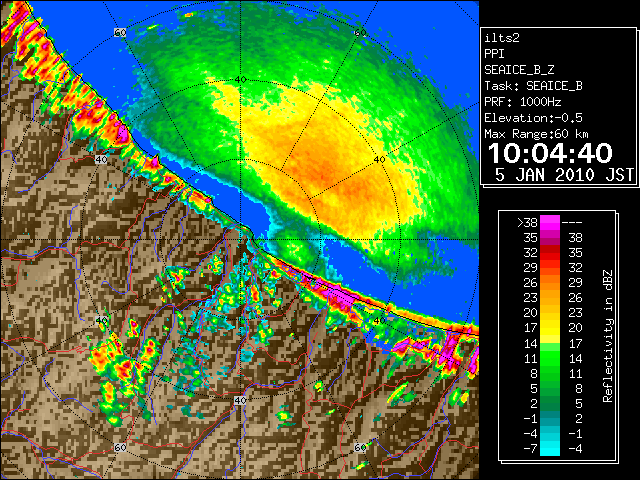
Task: Select the "SEAICE_B_Z" product name text
Action: 519,70
